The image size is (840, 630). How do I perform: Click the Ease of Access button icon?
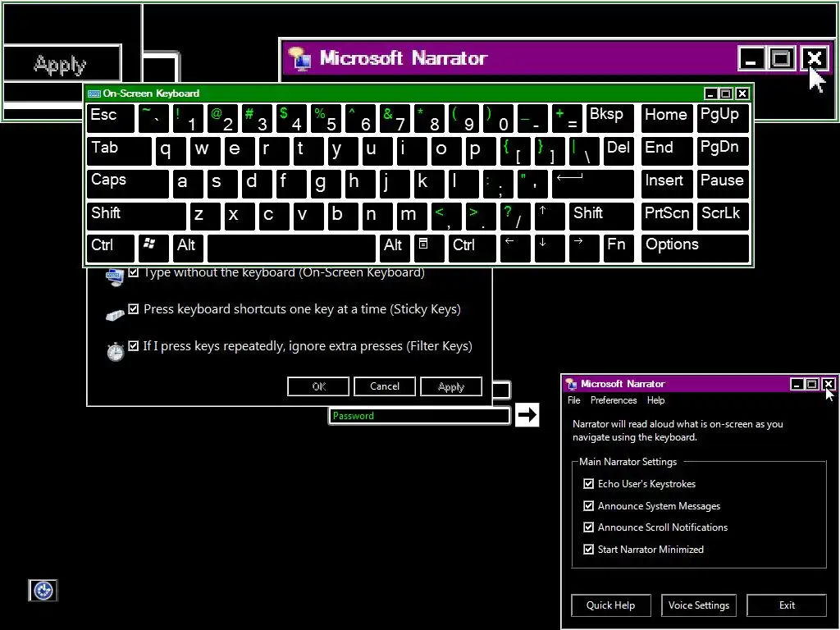pos(43,591)
